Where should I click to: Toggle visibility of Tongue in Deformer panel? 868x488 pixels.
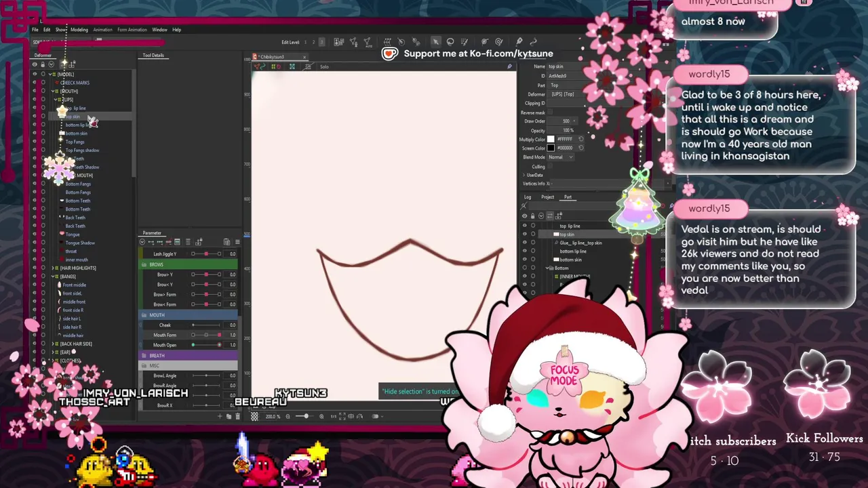coord(35,235)
